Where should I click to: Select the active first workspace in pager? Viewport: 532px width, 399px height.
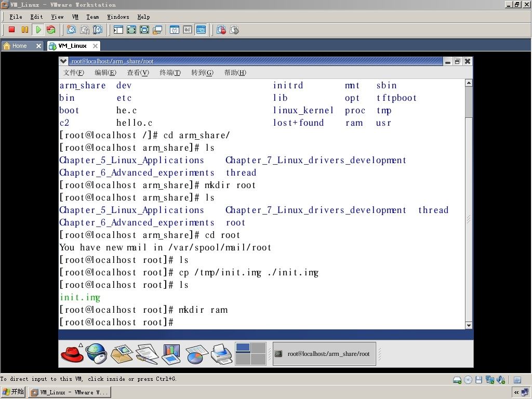pyautogui.click(x=243, y=348)
